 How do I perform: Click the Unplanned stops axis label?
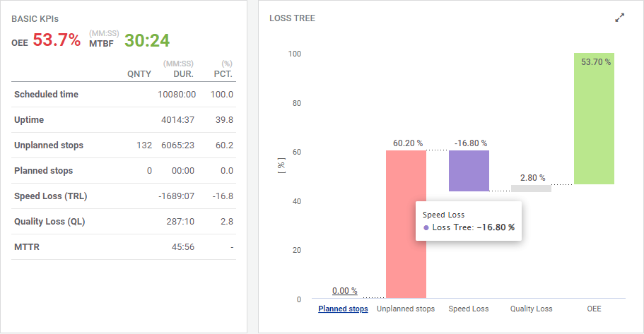pos(406,309)
